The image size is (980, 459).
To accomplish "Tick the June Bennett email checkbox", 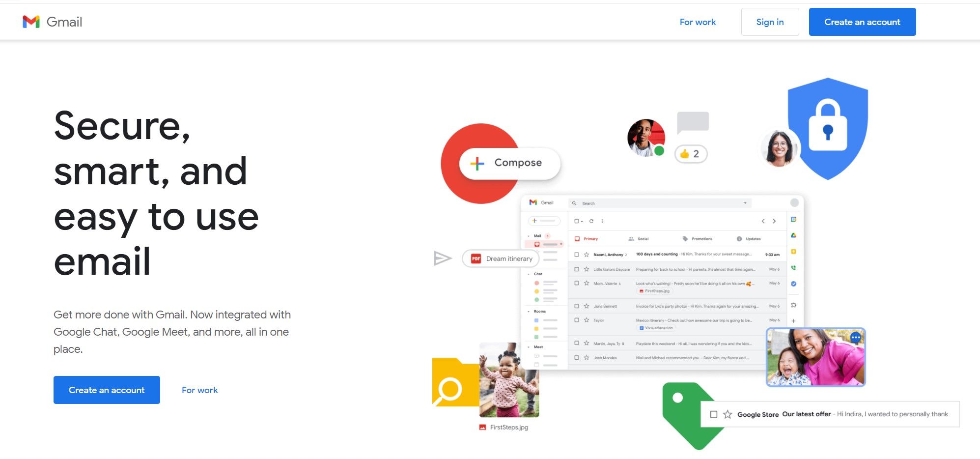I will [x=577, y=306].
